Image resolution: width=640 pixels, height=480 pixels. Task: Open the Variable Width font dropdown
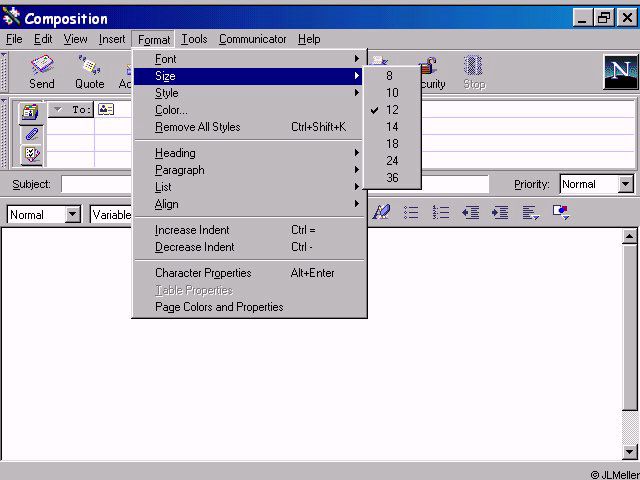pos(111,215)
